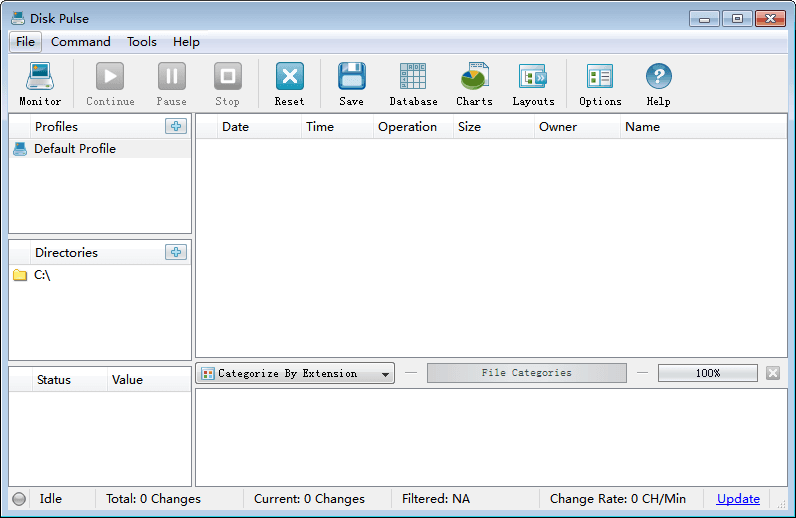Save the report using the Save icon

pos(351,77)
